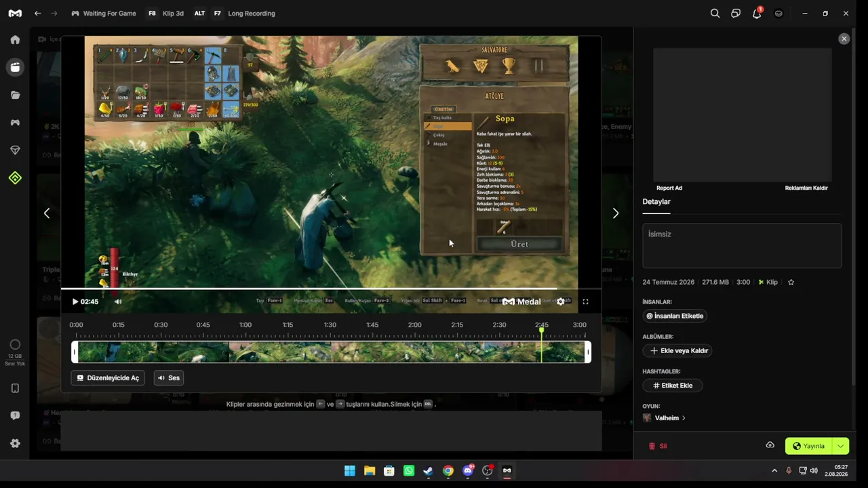Open the profile avatar menu
Viewport: 868px width, 488px height.
(x=778, y=14)
